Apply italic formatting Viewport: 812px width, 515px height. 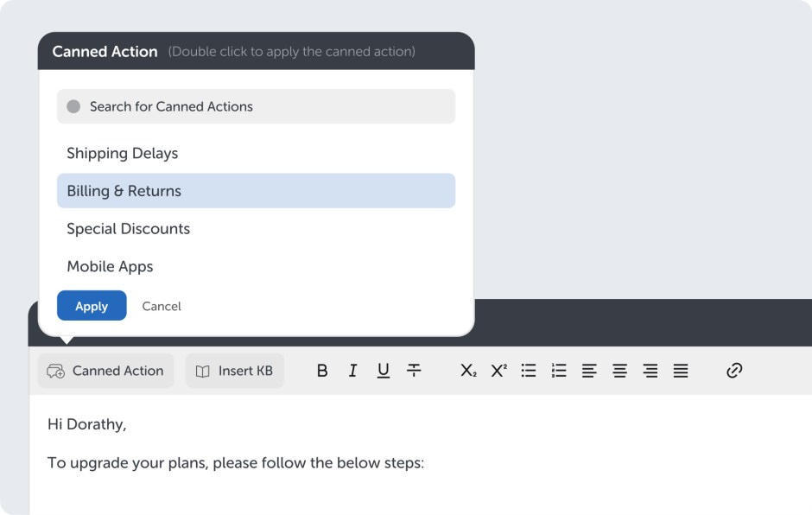352,371
